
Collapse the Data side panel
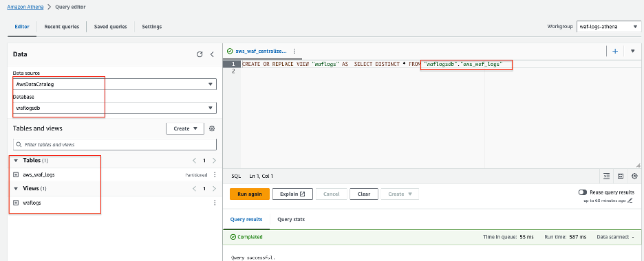212,54
